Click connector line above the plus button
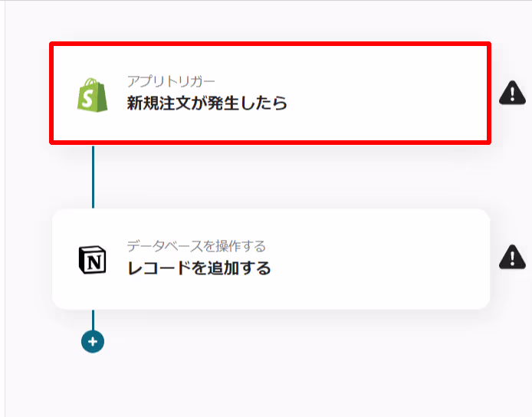532x417 pixels. [x=94, y=320]
